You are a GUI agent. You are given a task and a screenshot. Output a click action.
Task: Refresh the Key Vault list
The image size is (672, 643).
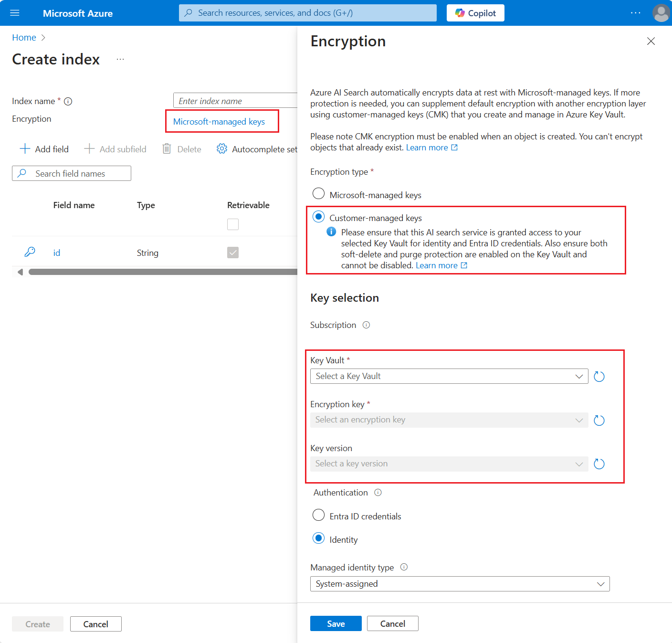pyautogui.click(x=599, y=377)
